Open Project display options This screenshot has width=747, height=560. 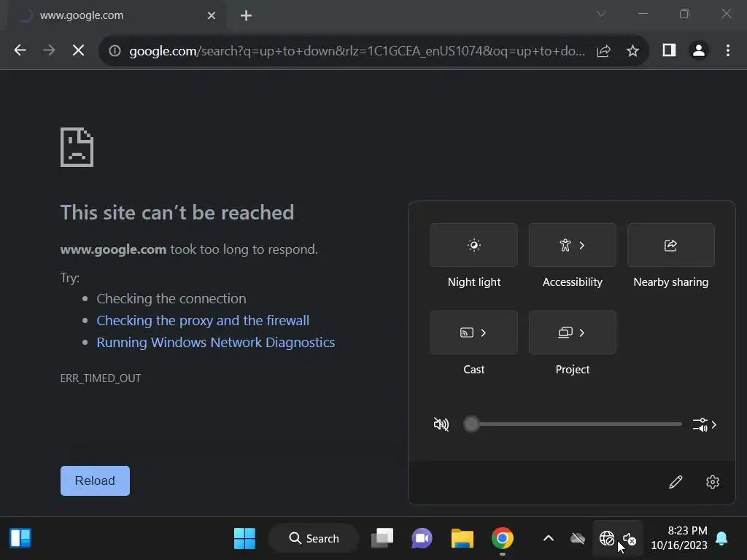[572, 332]
